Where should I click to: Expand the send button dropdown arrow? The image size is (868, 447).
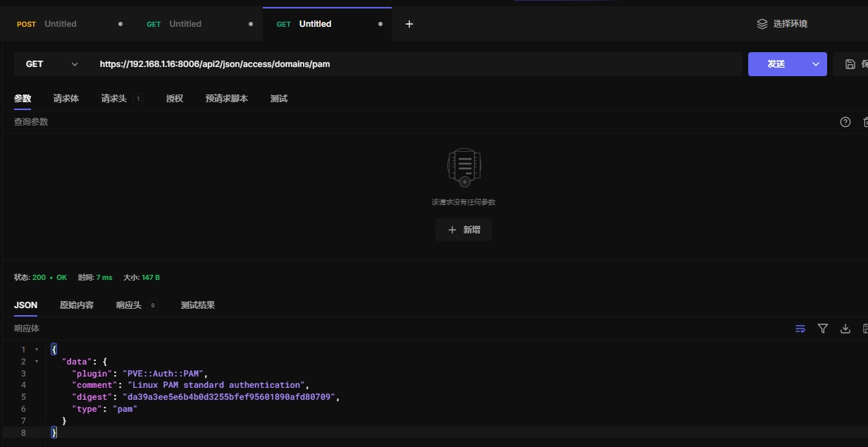(x=816, y=64)
